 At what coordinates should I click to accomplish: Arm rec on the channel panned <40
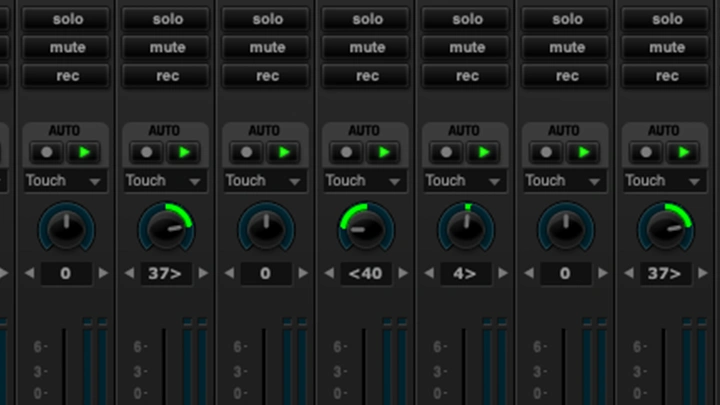(x=366, y=76)
